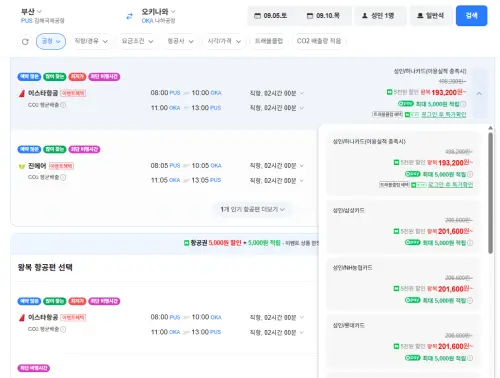The width and height of the screenshot is (500, 378).
Task: Open return date 09.10 calendar picker
Action: [x=323, y=16]
